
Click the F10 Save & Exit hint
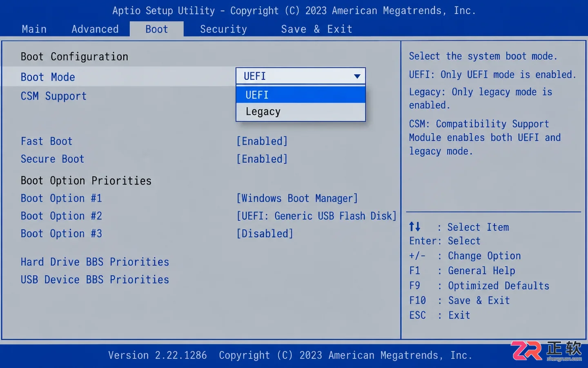pos(460,301)
